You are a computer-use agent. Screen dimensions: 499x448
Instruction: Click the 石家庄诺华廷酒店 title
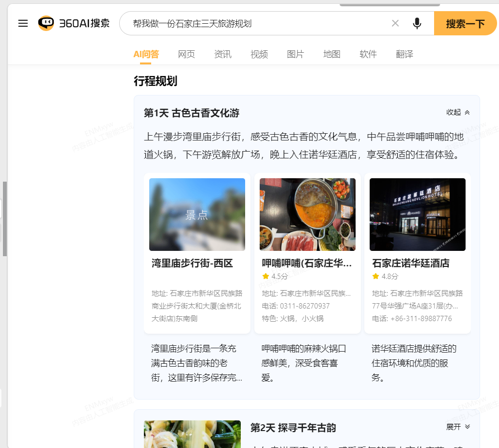tap(411, 263)
